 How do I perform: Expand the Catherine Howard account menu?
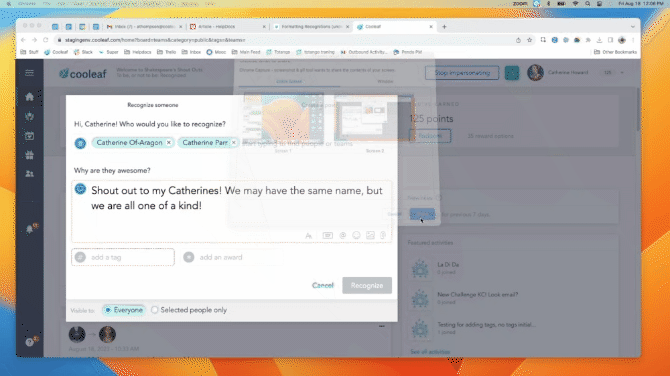(622, 73)
